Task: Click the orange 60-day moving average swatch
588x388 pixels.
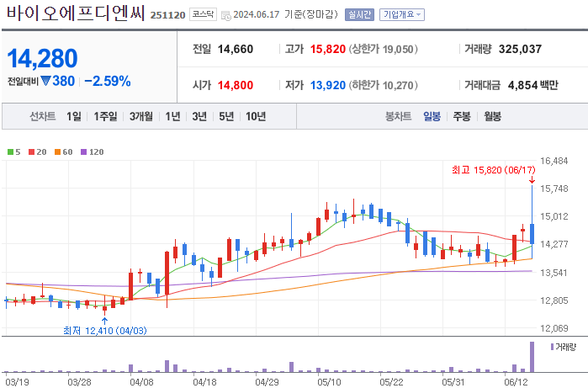Action: (57, 152)
